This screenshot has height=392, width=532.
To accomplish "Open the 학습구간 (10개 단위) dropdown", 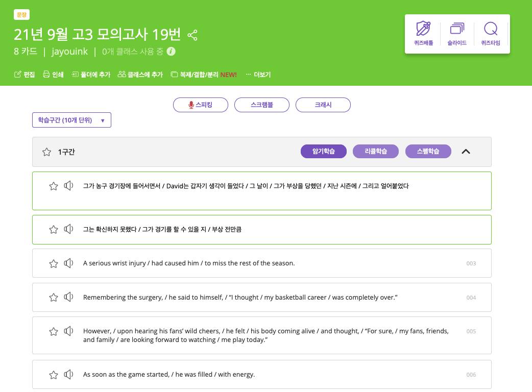I will 71,119.
